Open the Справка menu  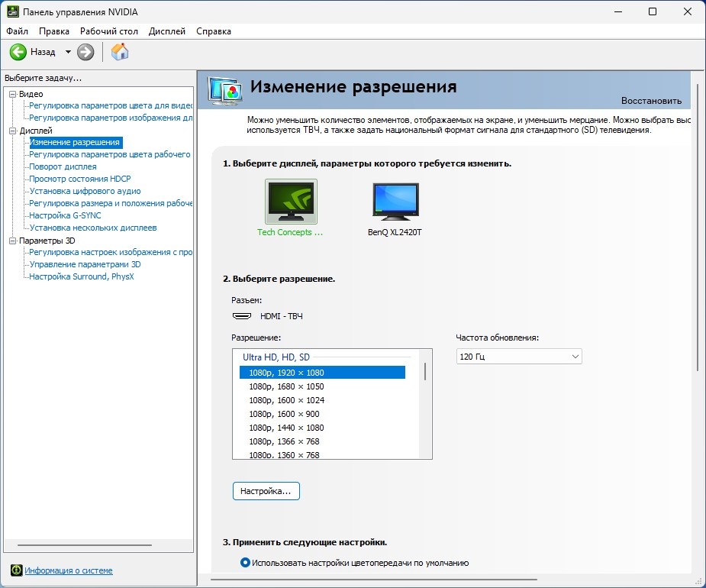(214, 31)
